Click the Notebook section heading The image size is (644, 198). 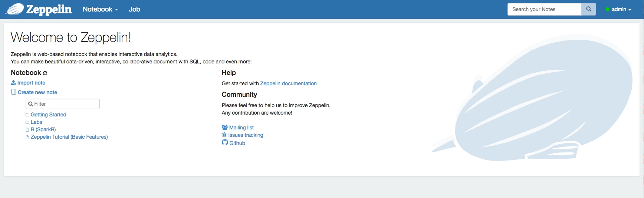(x=26, y=73)
